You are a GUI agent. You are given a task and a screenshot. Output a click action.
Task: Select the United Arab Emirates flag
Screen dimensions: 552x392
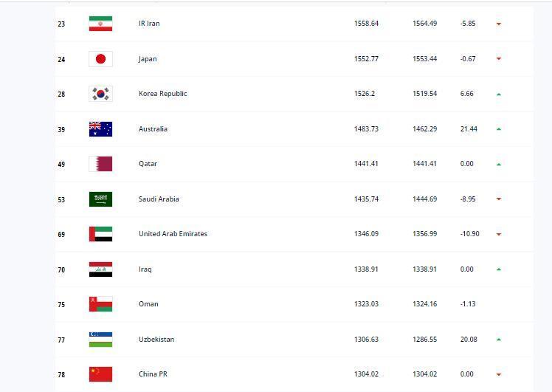pyautogui.click(x=100, y=234)
